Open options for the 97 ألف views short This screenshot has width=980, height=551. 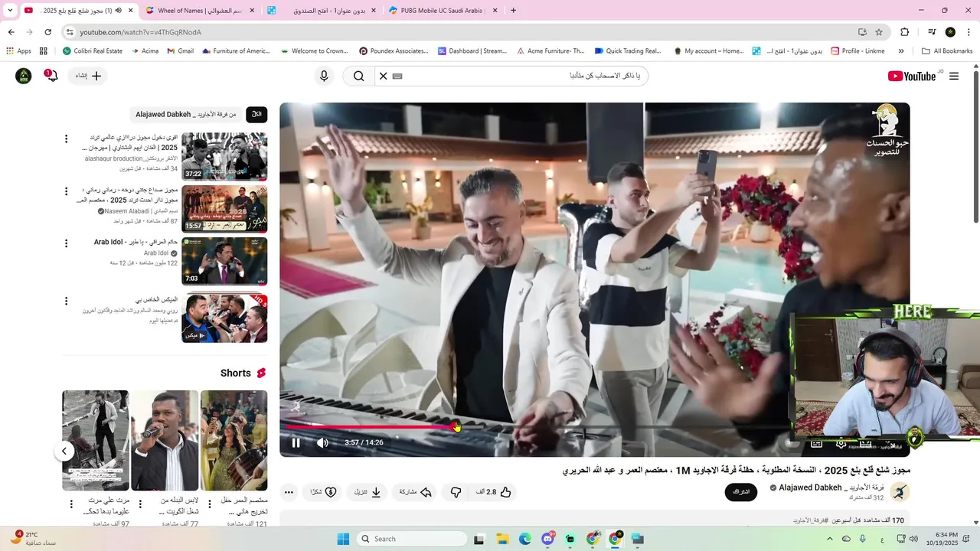71,504
